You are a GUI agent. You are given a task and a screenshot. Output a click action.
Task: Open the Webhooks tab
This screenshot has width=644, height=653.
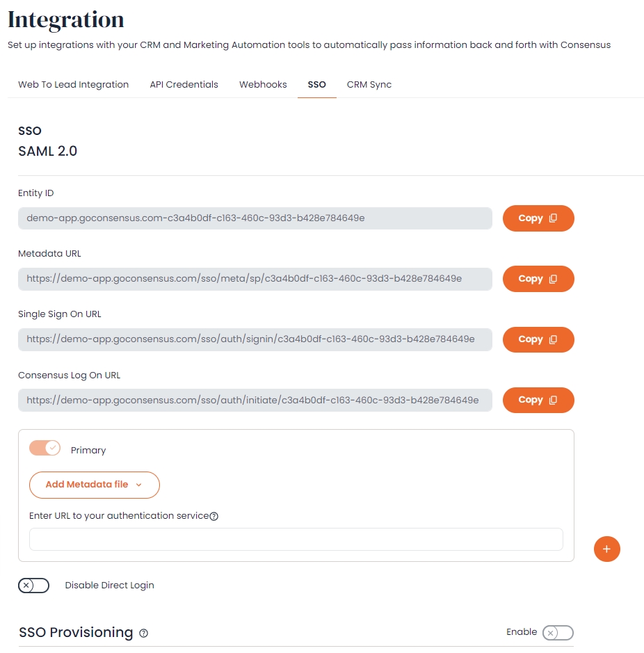point(263,84)
